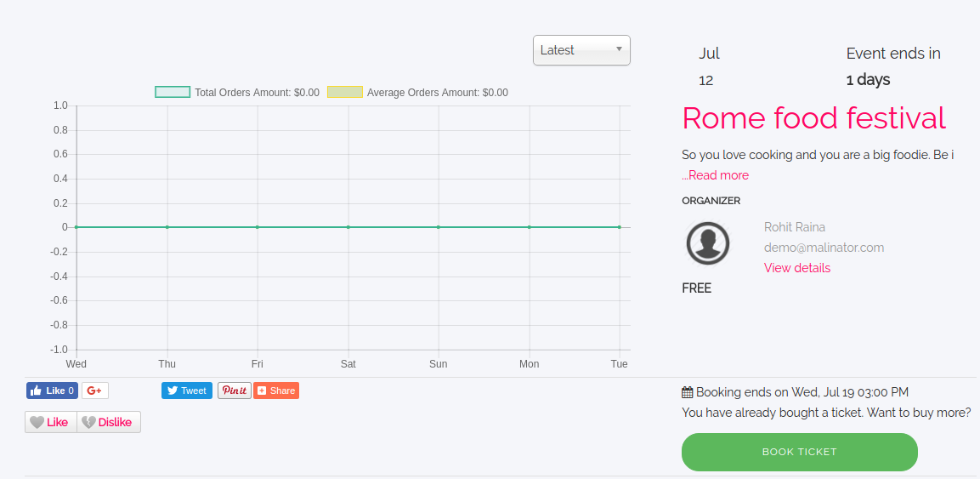
Task: Click the Facebook Like button
Action: pyautogui.click(x=52, y=391)
